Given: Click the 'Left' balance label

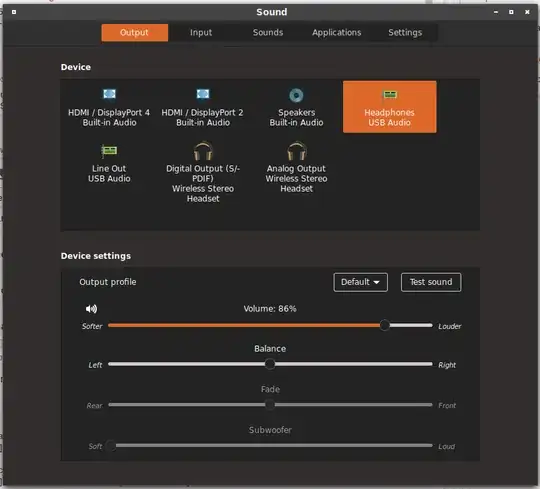Looking at the screenshot, I should point(95,365).
